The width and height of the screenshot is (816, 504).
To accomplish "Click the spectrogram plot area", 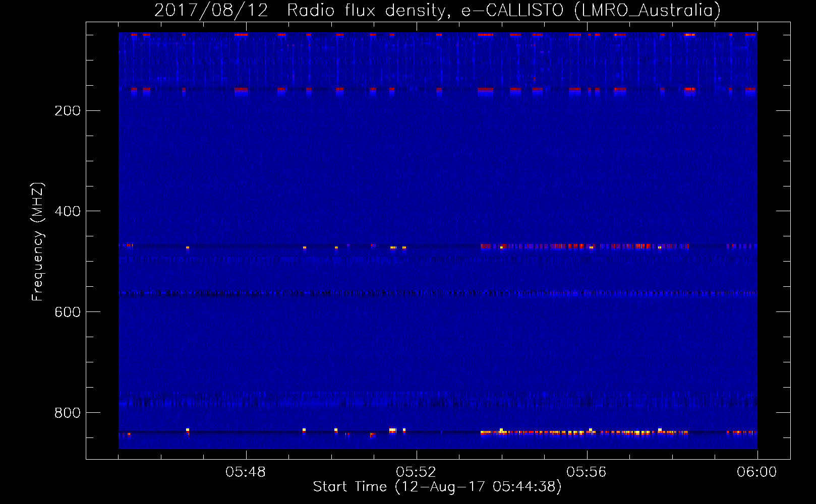I will coord(438,240).
